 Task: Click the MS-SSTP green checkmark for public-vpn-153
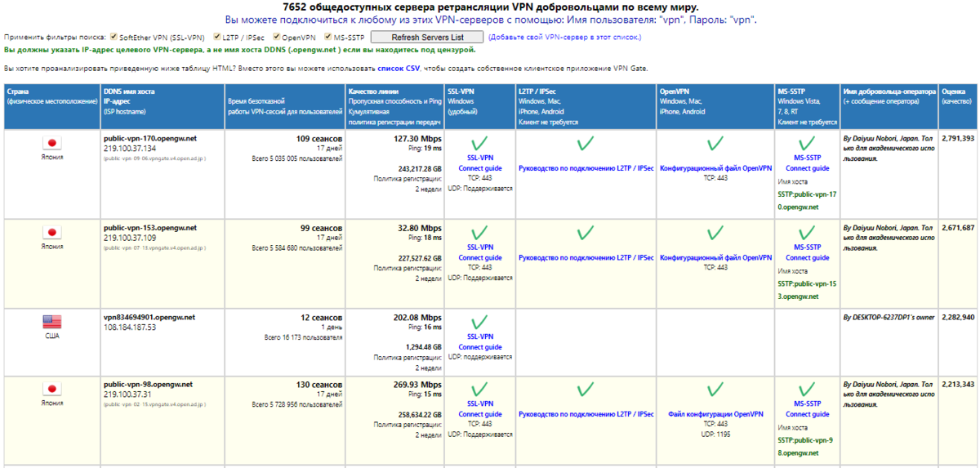click(807, 233)
